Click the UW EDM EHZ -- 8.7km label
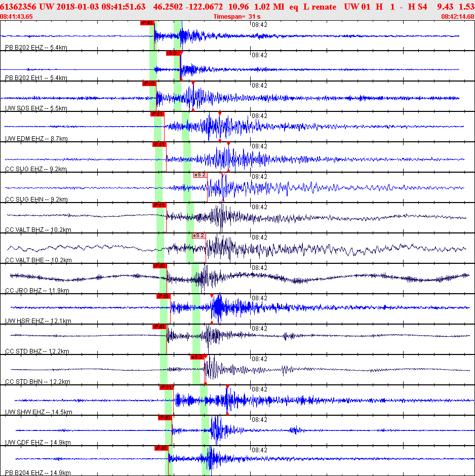The image size is (475, 476). [x=36, y=138]
